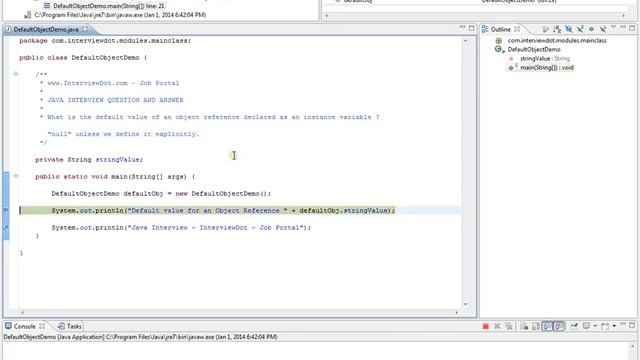
Task: Toggle Hide Fields in Outline toolbar
Action: (x=569, y=29)
